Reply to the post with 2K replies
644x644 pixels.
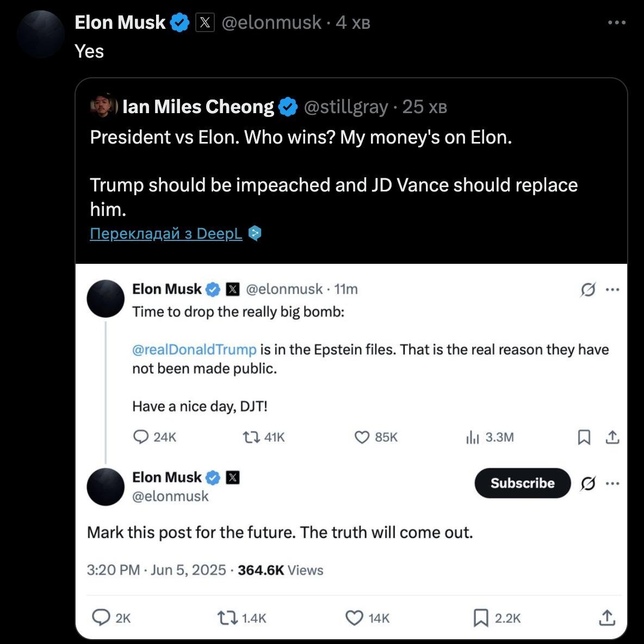coord(101,618)
